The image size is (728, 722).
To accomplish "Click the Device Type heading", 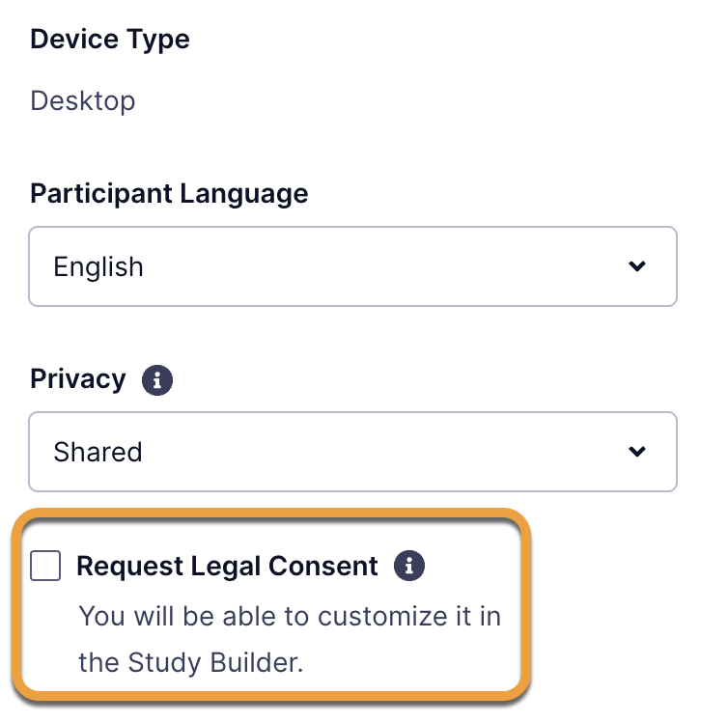I will coord(110,40).
